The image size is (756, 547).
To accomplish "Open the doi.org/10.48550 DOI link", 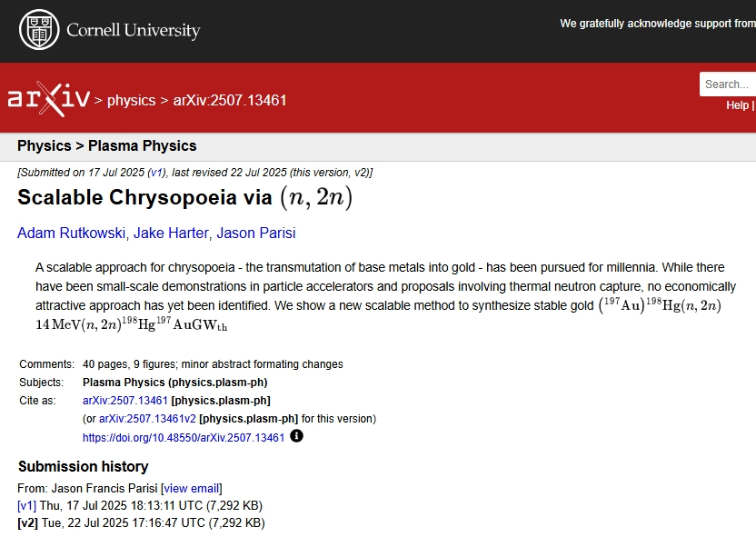I will tap(184, 438).
